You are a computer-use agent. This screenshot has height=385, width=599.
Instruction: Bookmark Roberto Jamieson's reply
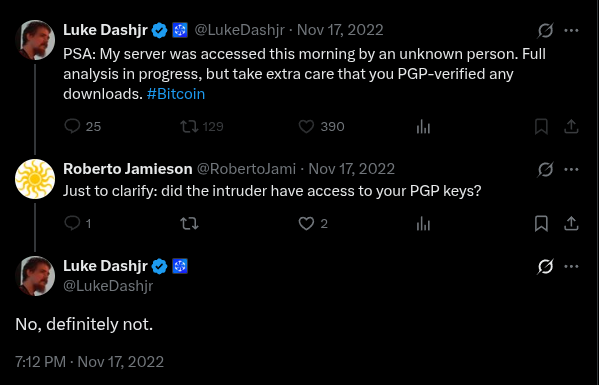pyautogui.click(x=541, y=223)
